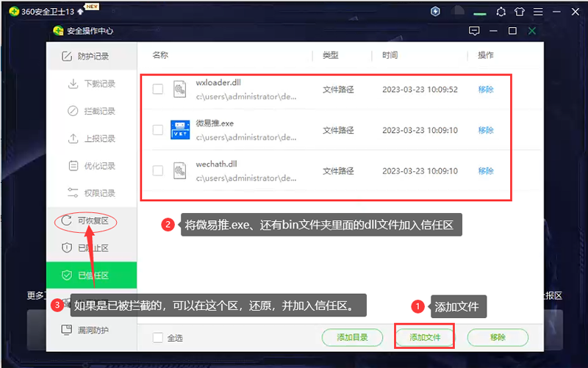Click the 已阻止区 shield icon

click(67, 248)
